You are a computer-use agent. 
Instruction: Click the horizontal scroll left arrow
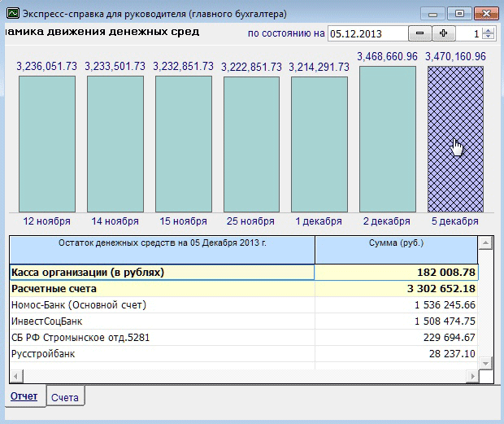[x=16, y=376]
